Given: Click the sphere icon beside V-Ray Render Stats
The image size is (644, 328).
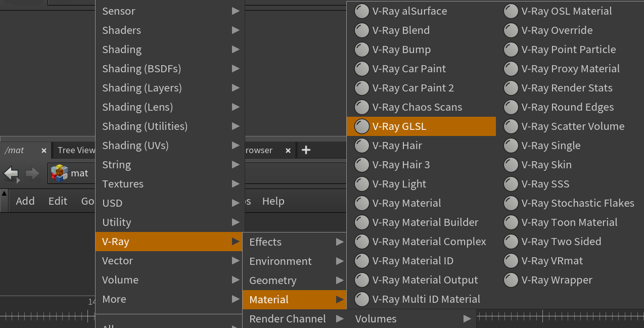Looking at the screenshot, I should (x=511, y=88).
